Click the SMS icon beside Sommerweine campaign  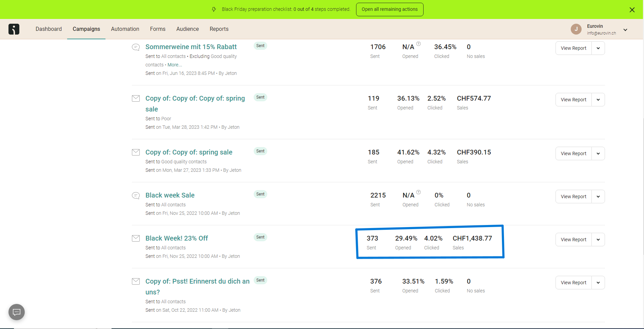click(136, 47)
